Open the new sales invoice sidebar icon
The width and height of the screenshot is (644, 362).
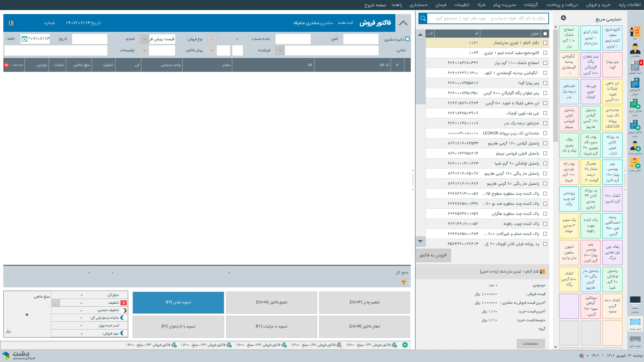pos(635,127)
